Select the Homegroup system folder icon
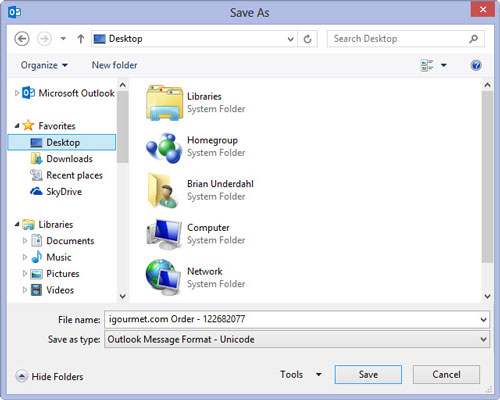Image resolution: width=500 pixels, height=400 pixels. pyautogui.click(x=164, y=148)
